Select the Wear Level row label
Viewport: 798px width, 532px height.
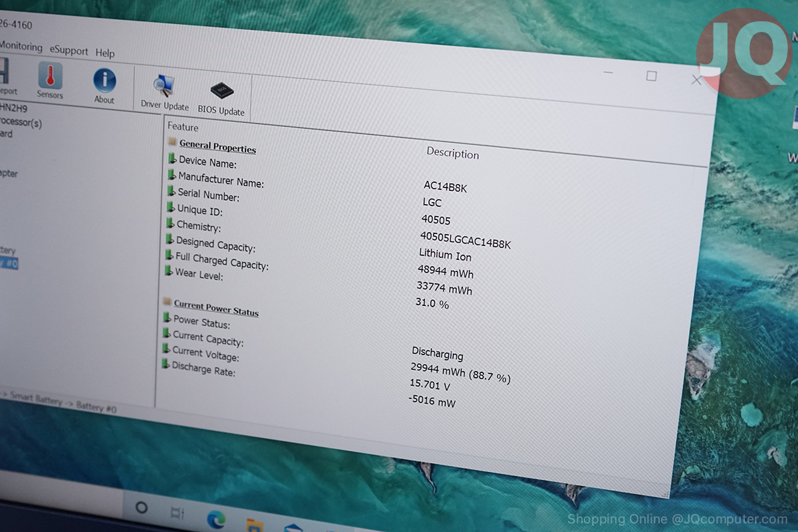tap(199, 274)
